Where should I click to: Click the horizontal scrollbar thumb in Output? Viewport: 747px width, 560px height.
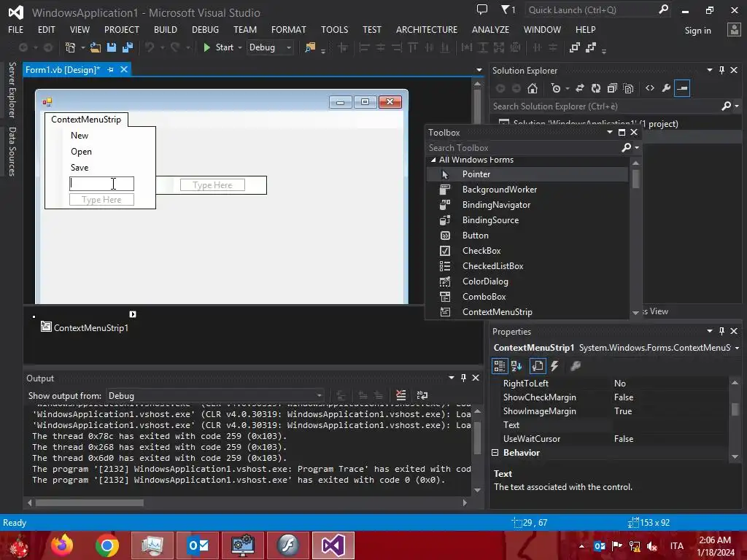click(x=90, y=503)
